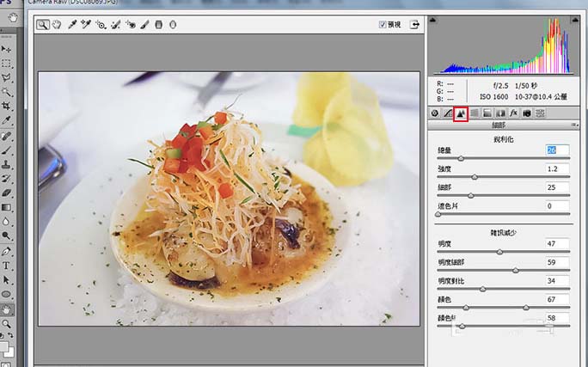The width and height of the screenshot is (588, 367).
Task: Open the Detail panel tab
Action: [x=461, y=113]
